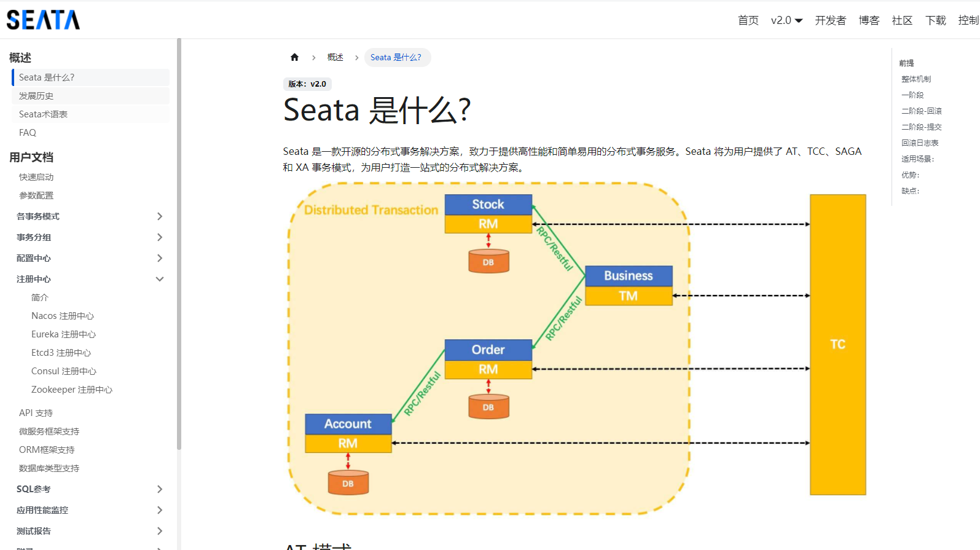The width and height of the screenshot is (980, 550).
Task: Expand 事务分组 section chevron
Action: [160, 237]
